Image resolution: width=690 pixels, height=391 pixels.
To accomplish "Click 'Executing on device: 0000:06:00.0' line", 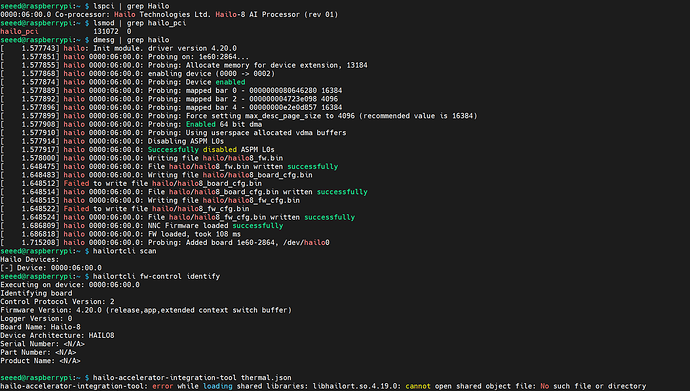I will coord(70,285).
